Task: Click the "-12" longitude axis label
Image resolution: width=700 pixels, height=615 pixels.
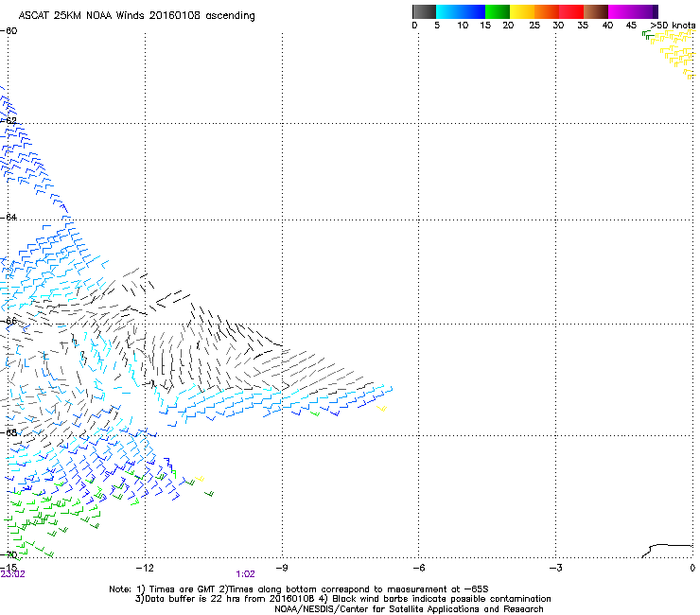Action: pyautogui.click(x=145, y=568)
